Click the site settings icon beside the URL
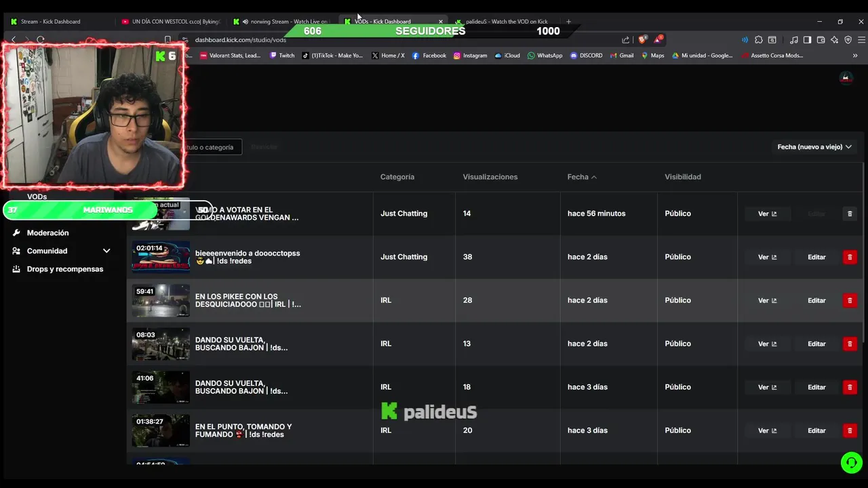Viewport: 868px width, 488px height. tap(185, 40)
